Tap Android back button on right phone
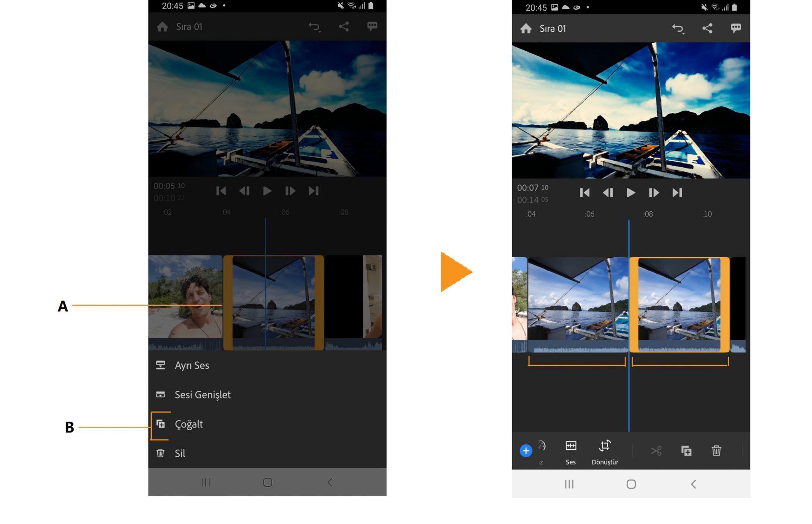812x524 pixels. [693, 484]
